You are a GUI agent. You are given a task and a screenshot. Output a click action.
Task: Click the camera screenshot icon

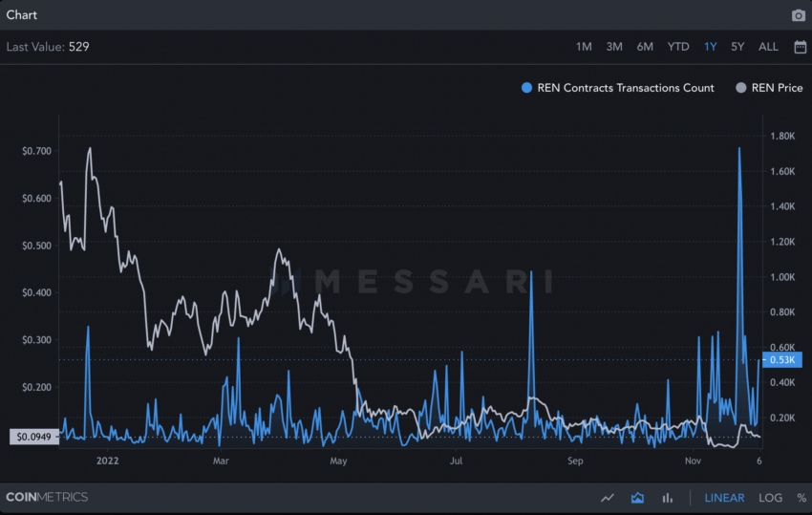tap(798, 15)
